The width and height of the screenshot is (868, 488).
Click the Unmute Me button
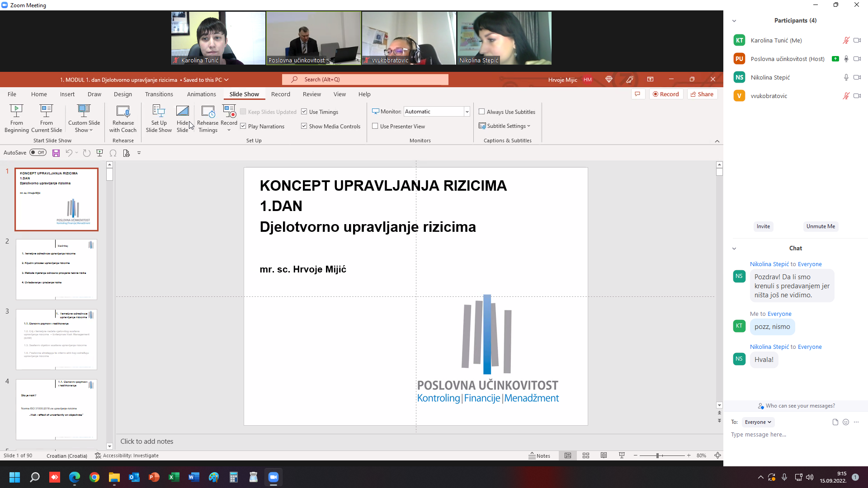pyautogui.click(x=821, y=226)
